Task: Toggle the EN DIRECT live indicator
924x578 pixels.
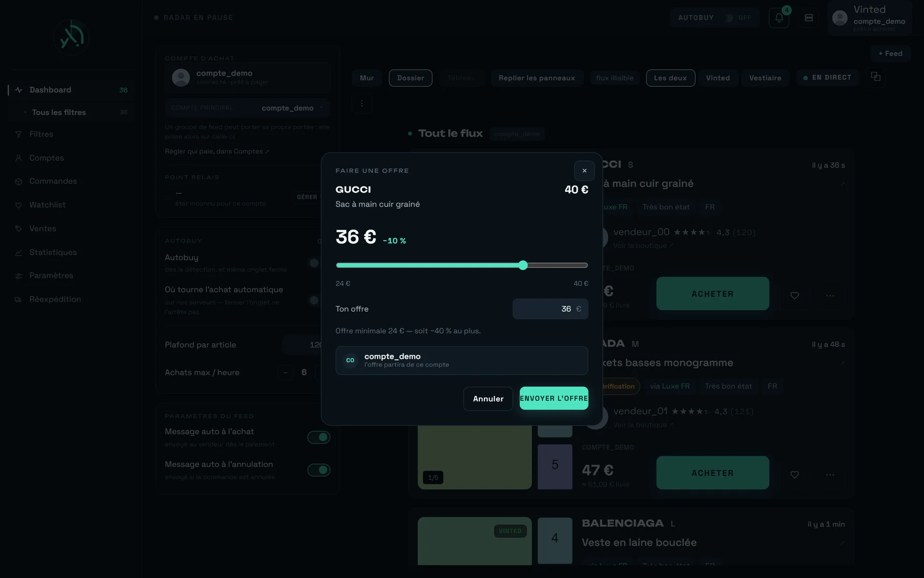Action: 827,78
